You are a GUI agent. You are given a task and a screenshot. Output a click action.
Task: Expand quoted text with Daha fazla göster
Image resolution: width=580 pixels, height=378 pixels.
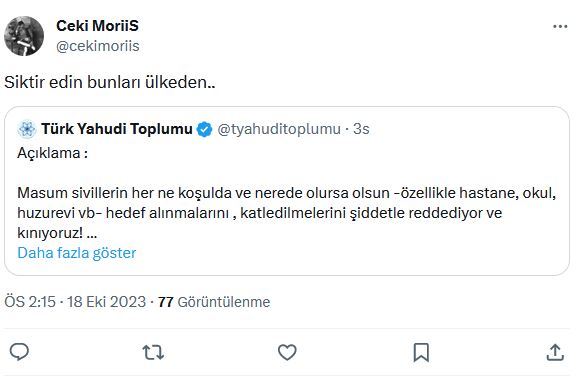pyautogui.click(x=77, y=253)
